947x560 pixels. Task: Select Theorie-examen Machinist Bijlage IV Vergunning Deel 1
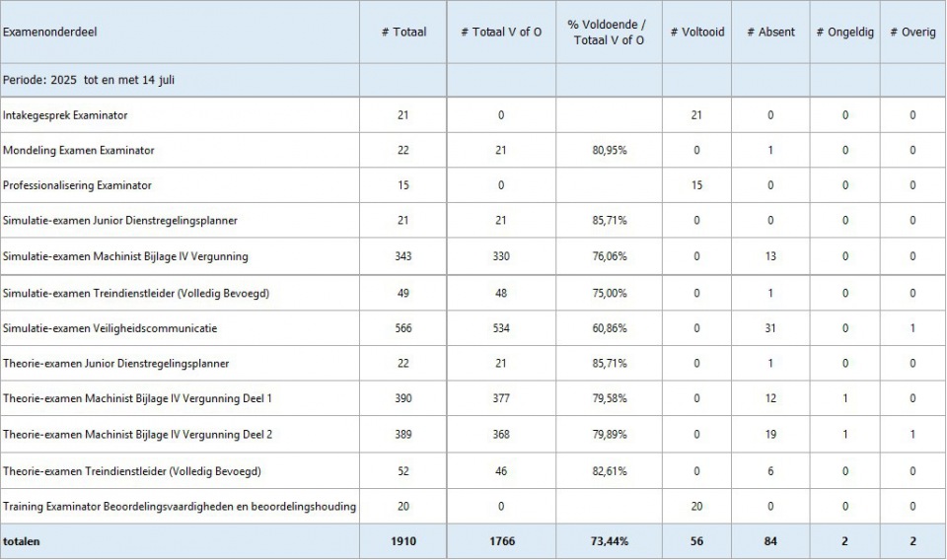click(x=137, y=398)
